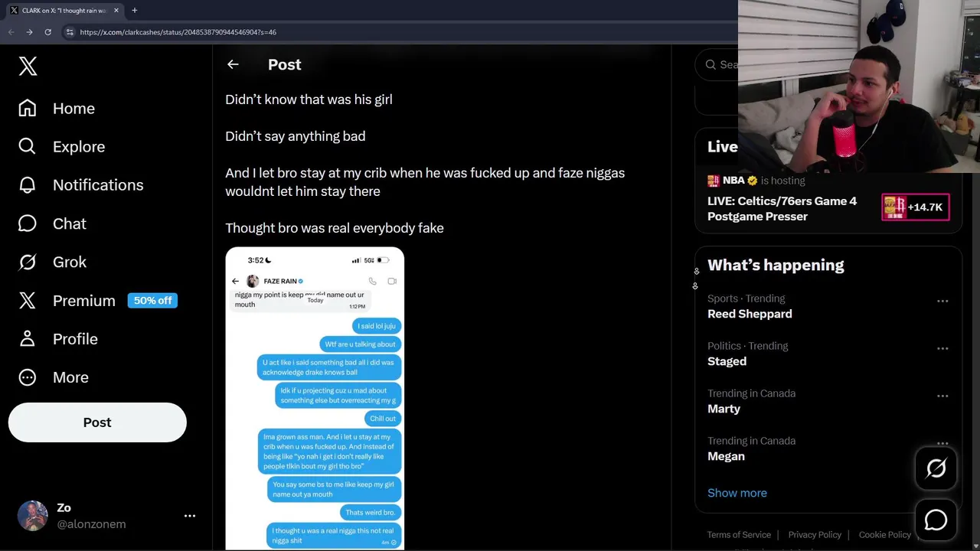This screenshot has width=980, height=551.
Task: Reload the page in browser
Action: 47,32
